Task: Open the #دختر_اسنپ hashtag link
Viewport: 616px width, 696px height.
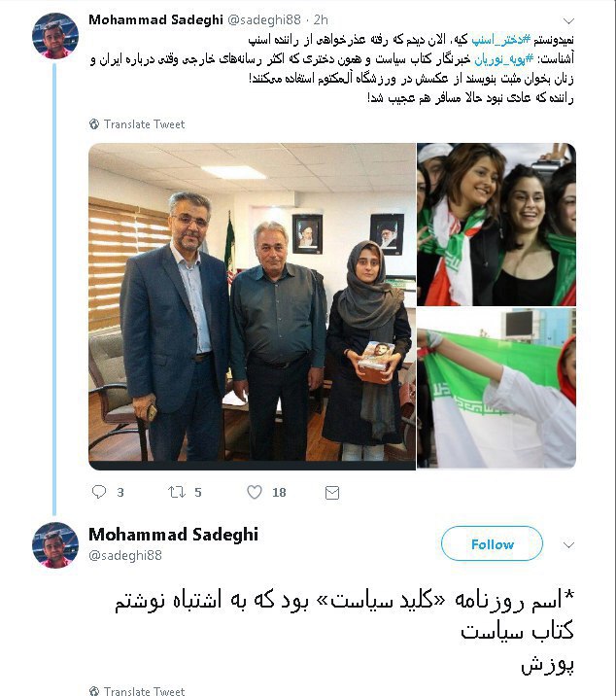Action: 500,40
